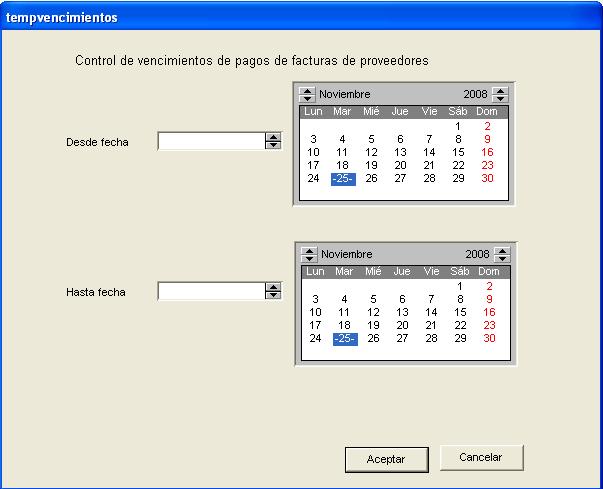The height and width of the screenshot is (489, 603).
Task: Change year with top calendar year spinner
Action: (500, 94)
